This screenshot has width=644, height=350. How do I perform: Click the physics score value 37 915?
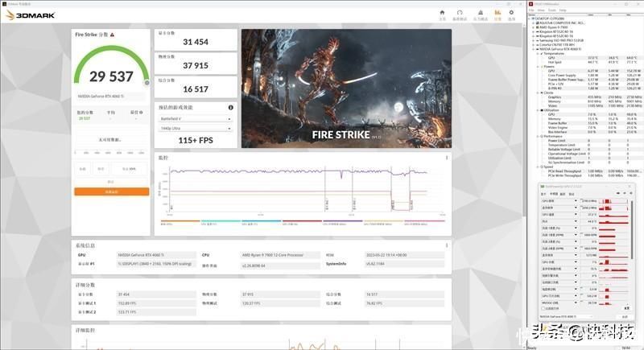click(x=196, y=66)
